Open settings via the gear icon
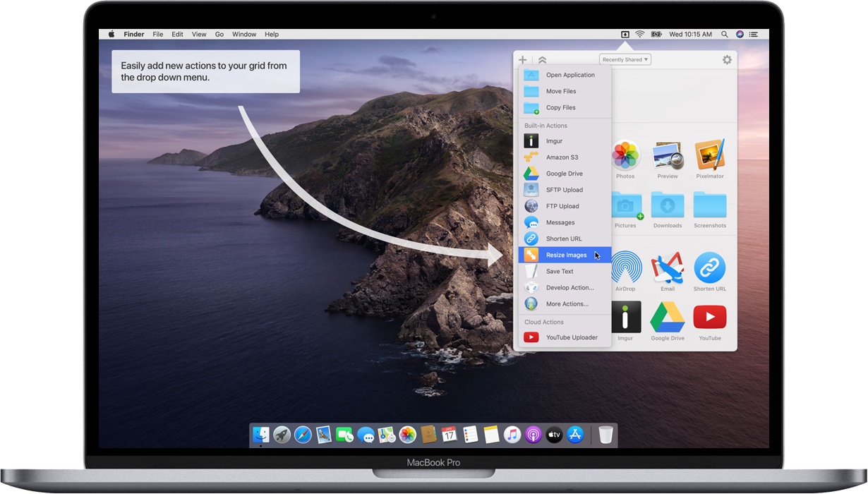Image resolution: width=868 pixels, height=494 pixels. (x=727, y=59)
